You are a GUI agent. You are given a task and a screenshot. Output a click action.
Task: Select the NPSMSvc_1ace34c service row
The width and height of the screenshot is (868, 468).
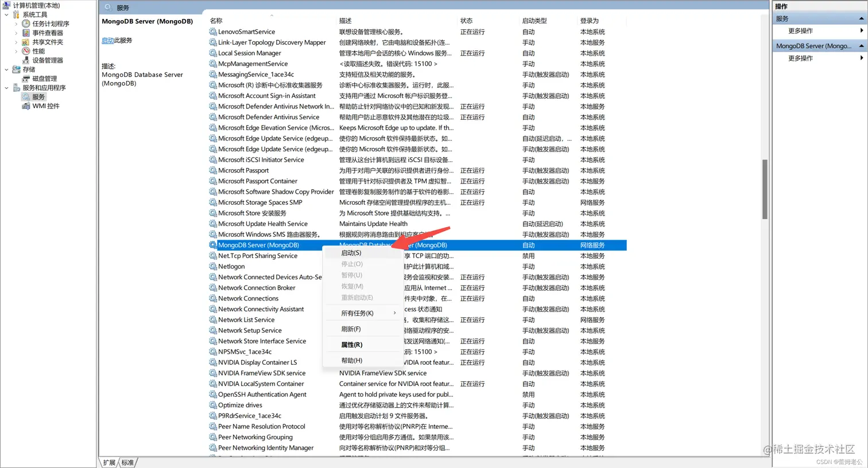point(417,352)
